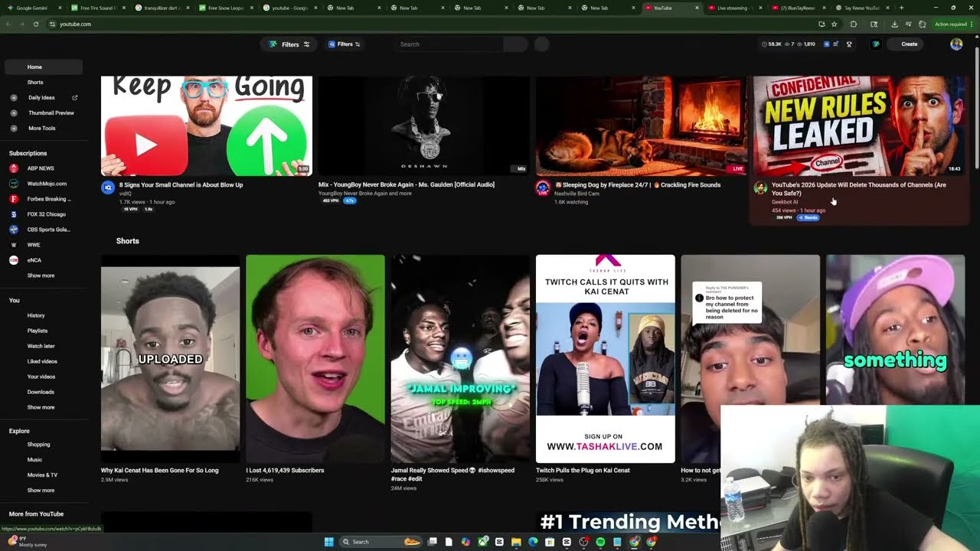Click the Thumbnail Preview sidebar icon

coord(13,113)
